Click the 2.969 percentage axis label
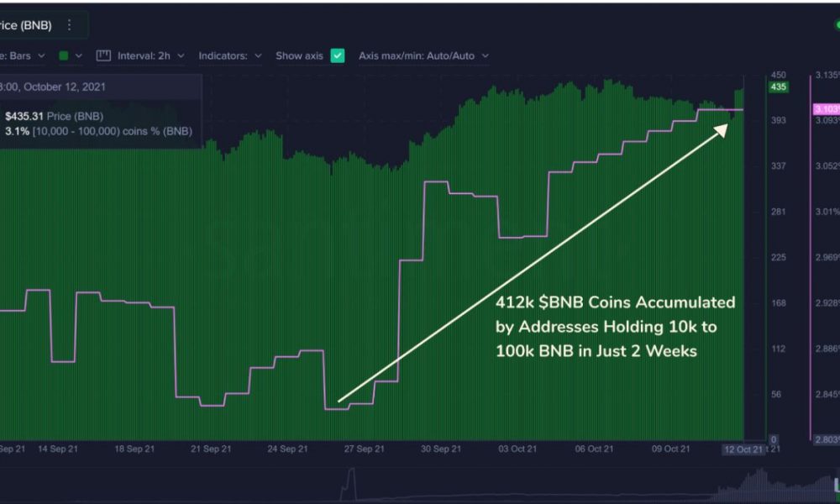840x504 pixels. (x=827, y=258)
